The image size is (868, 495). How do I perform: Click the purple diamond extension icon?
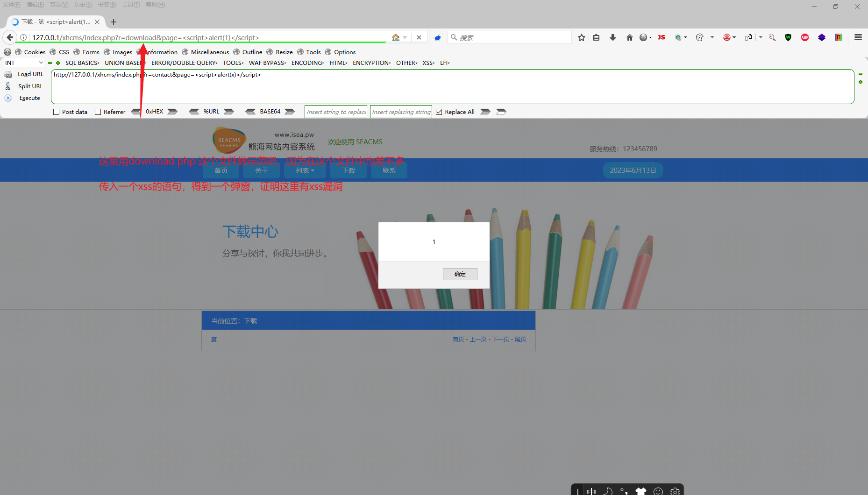pyautogui.click(x=822, y=37)
